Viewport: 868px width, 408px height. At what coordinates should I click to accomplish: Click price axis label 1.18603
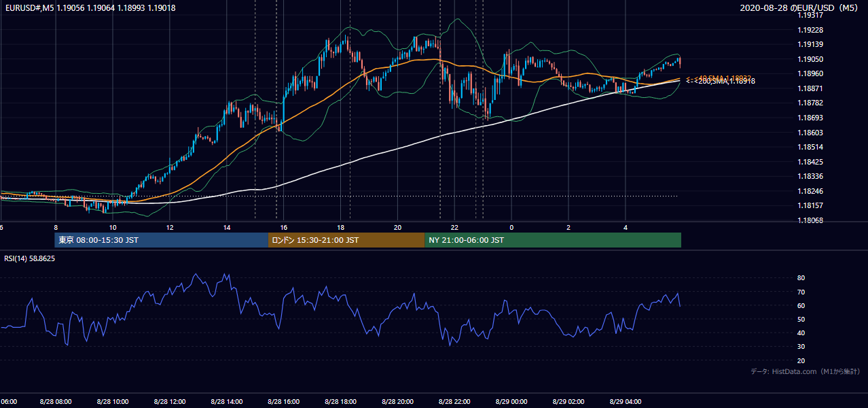pos(810,133)
